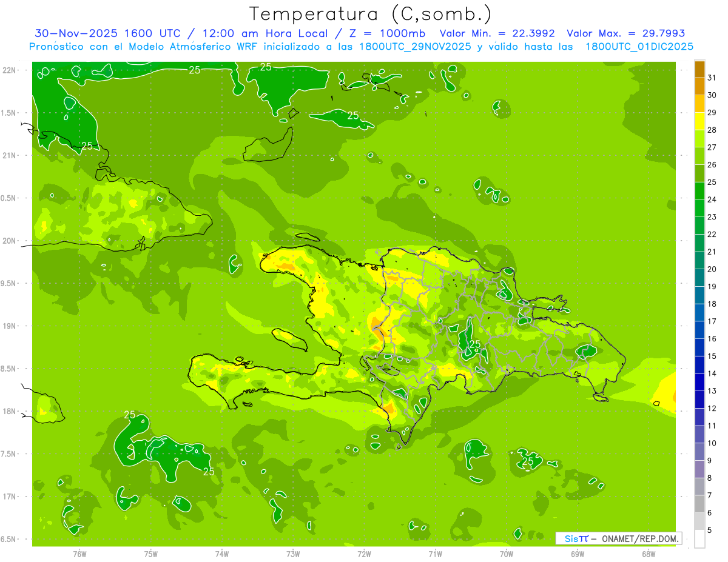Click the 76W longitude axis label
This screenshot has height=562, width=728.
tap(79, 554)
